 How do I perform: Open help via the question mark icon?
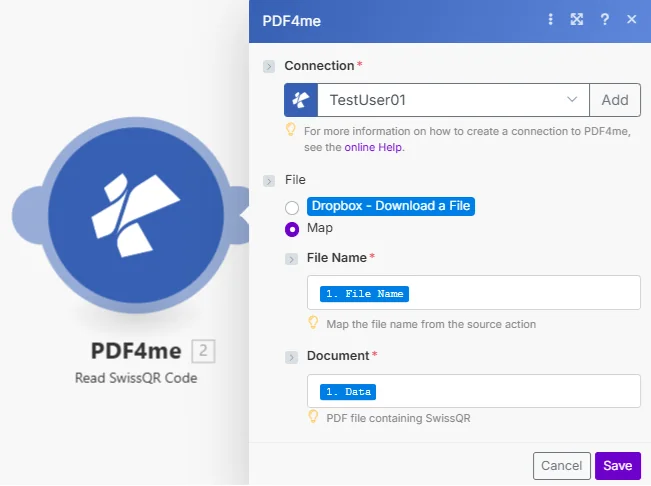pos(604,20)
